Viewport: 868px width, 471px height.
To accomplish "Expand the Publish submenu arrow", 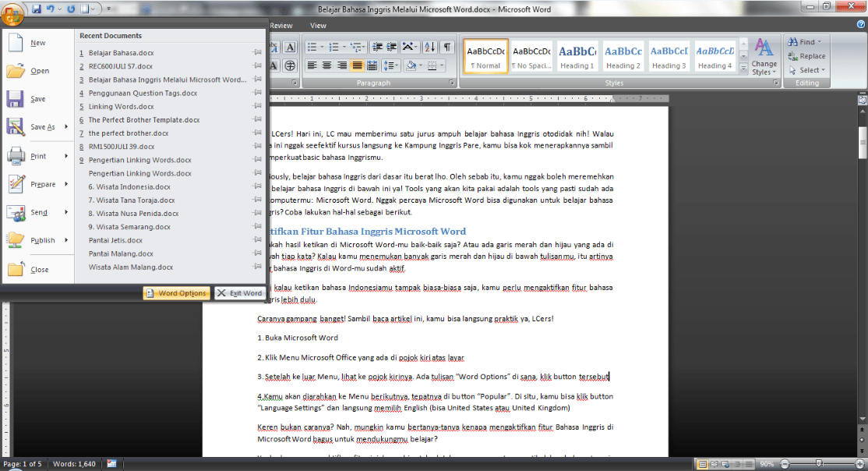I will 66,240.
